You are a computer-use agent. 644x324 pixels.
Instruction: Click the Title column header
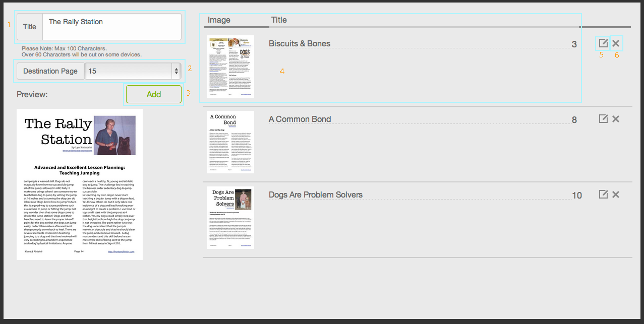click(279, 20)
